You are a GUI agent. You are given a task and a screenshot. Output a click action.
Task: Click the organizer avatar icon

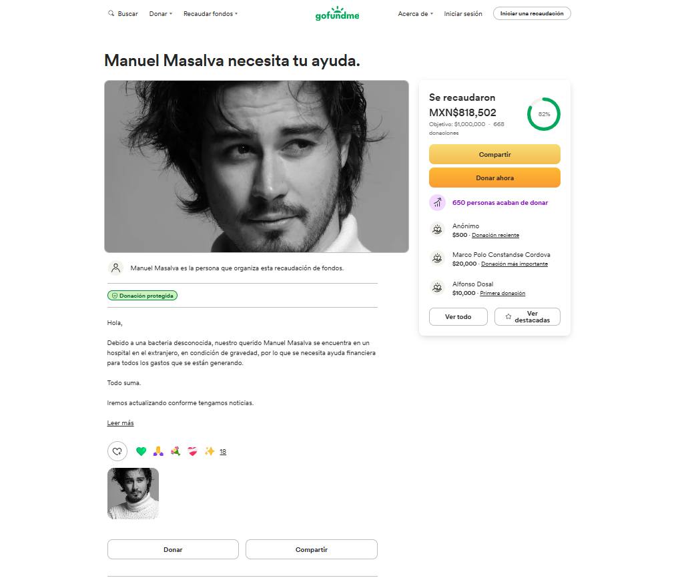(115, 268)
